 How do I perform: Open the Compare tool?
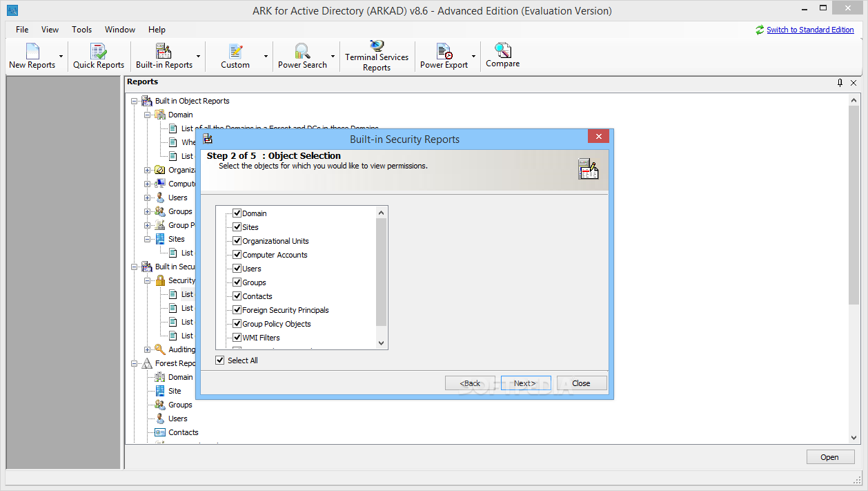click(503, 50)
